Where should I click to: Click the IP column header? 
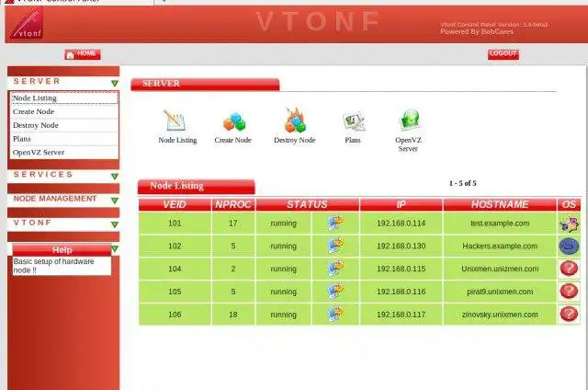pyautogui.click(x=401, y=204)
